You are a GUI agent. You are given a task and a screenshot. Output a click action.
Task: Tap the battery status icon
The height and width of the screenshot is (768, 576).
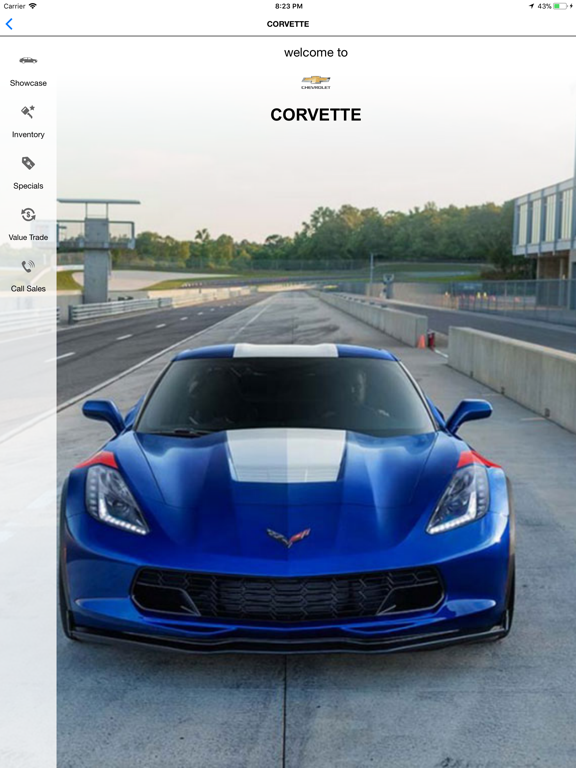[x=561, y=6]
